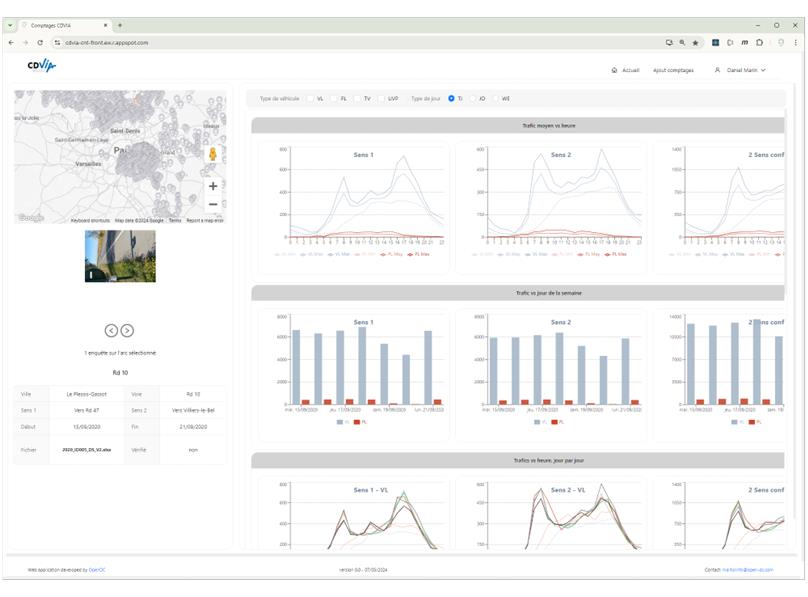Open the Extensions puzzle icon
The width and height of the screenshot is (808, 597).
pos(760,43)
